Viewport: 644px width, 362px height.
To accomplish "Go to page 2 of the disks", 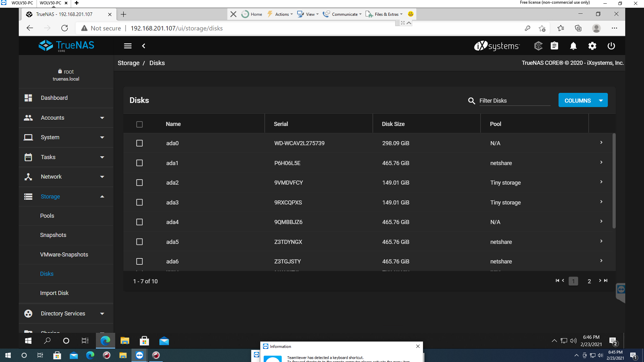I will point(589,281).
